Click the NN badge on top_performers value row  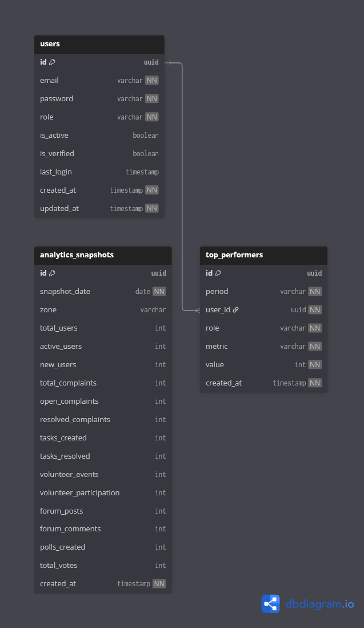click(315, 365)
